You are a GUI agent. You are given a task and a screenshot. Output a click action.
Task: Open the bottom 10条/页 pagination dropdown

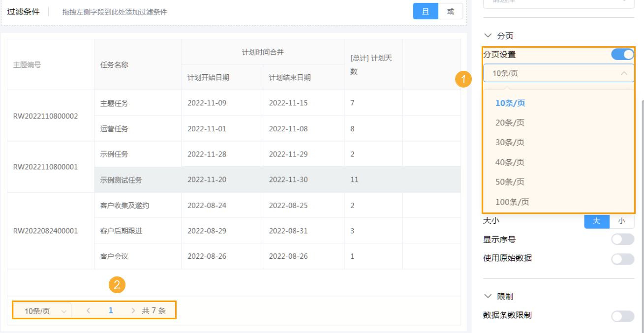coord(42,311)
